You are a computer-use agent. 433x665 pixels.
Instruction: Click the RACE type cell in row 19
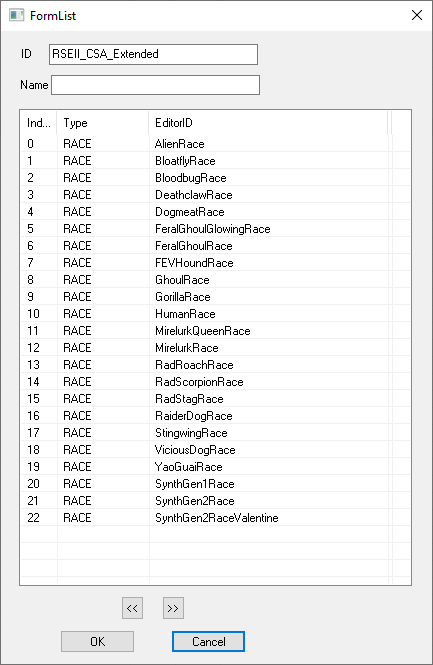[77, 467]
